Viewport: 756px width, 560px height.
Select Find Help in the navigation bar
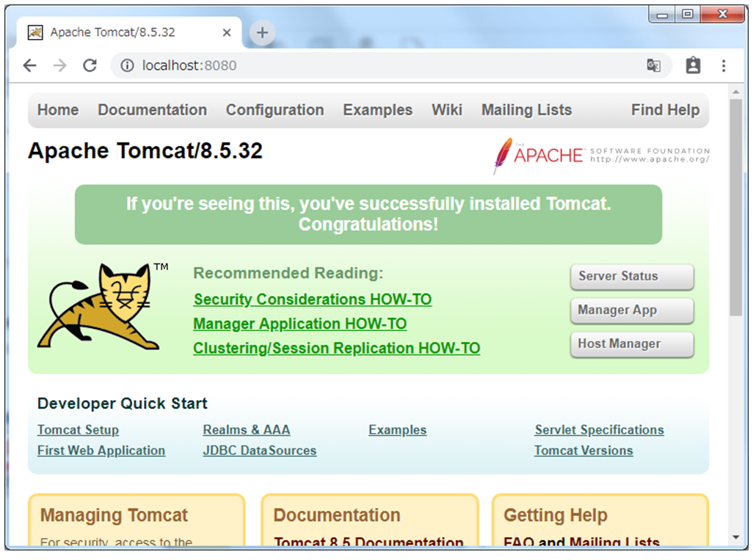pos(665,110)
